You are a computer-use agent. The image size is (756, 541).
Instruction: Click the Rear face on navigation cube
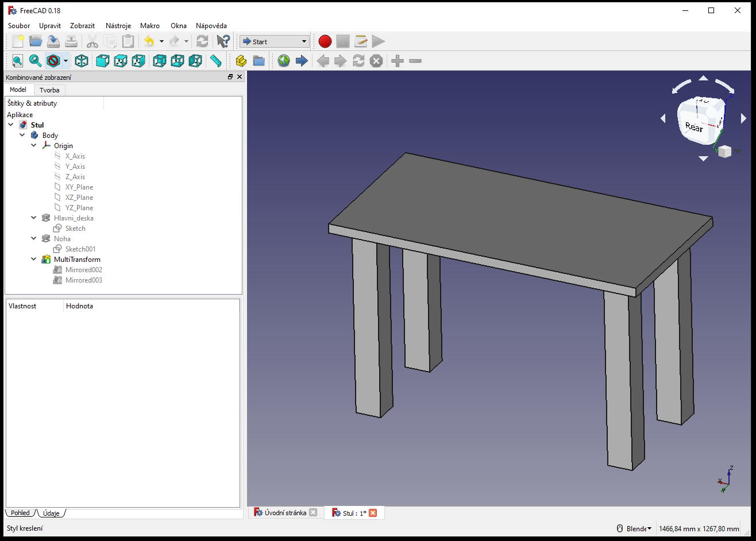click(694, 127)
